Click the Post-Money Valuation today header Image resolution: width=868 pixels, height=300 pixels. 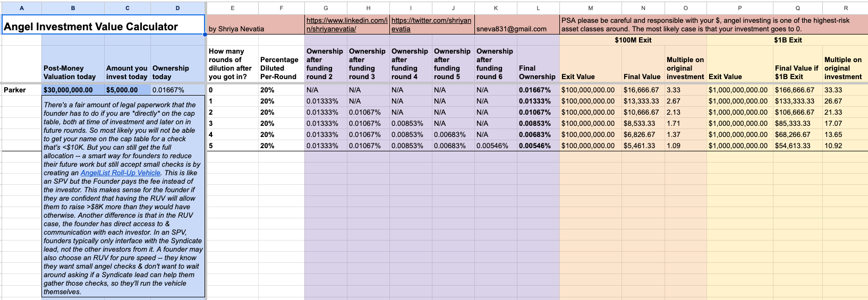(x=73, y=64)
